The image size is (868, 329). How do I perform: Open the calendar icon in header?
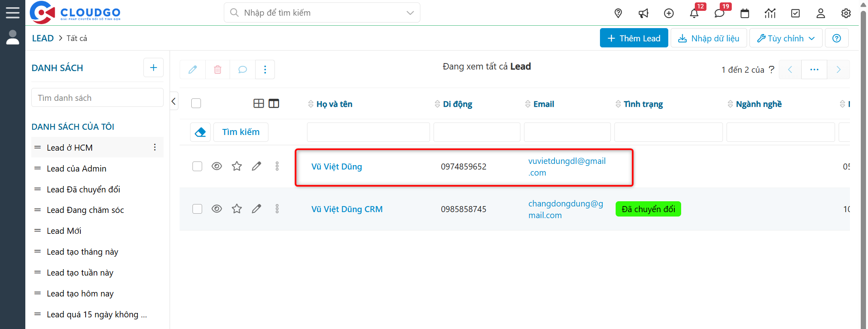point(745,13)
